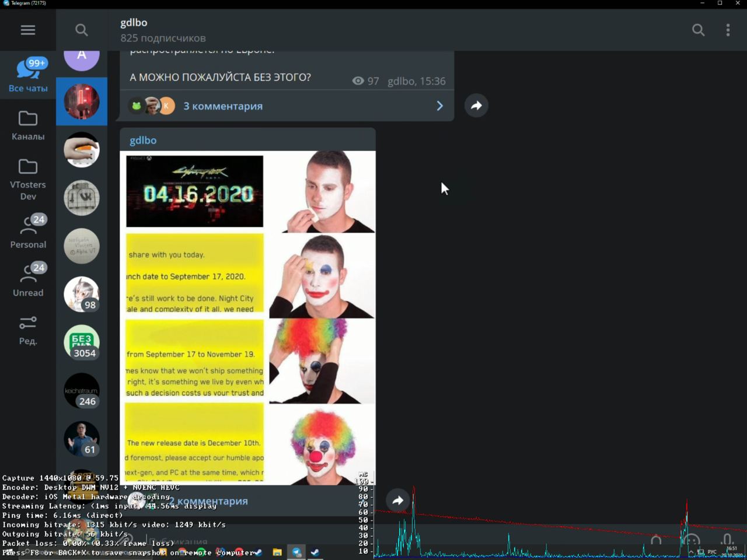Forward the 15:36 post with share arrow
The width and height of the screenshot is (747, 560).
click(x=476, y=106)
